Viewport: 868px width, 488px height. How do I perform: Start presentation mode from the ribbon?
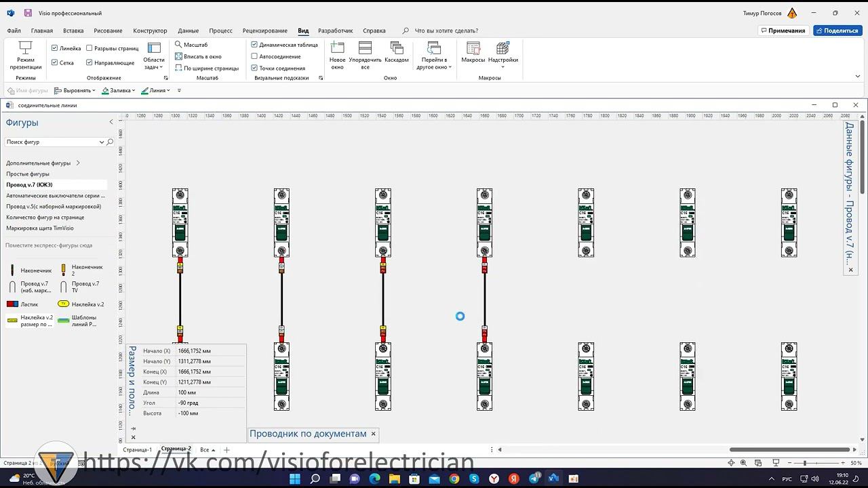click(x=26, y=55)
